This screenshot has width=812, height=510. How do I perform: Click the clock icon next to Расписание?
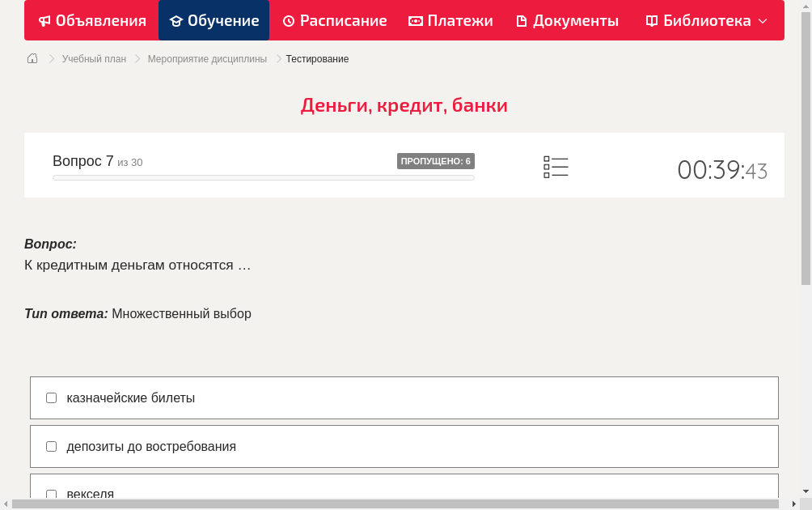289,20
